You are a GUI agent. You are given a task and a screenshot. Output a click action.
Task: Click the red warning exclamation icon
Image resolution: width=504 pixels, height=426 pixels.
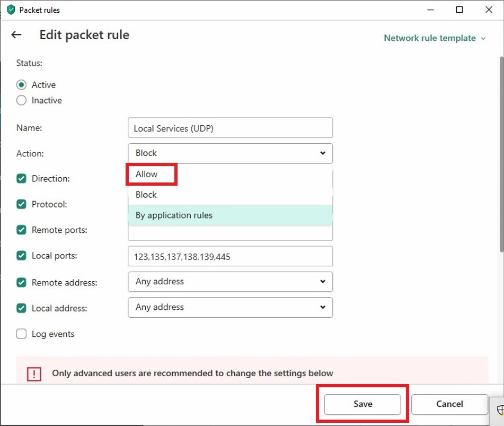pyautogui.click(x=34, y=374)
